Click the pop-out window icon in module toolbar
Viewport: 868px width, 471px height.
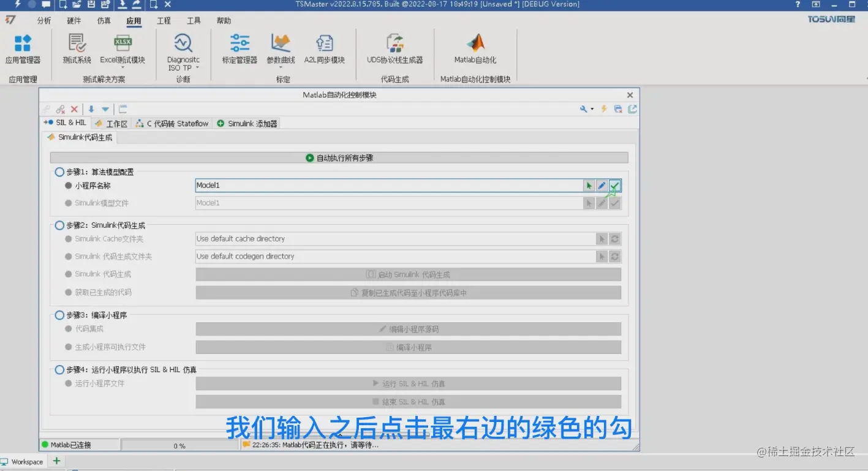tap(632, 109)
